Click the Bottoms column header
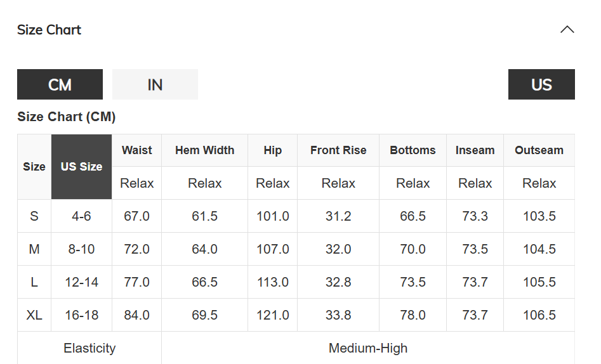601x364 pixels. click(x=413, y=150)
